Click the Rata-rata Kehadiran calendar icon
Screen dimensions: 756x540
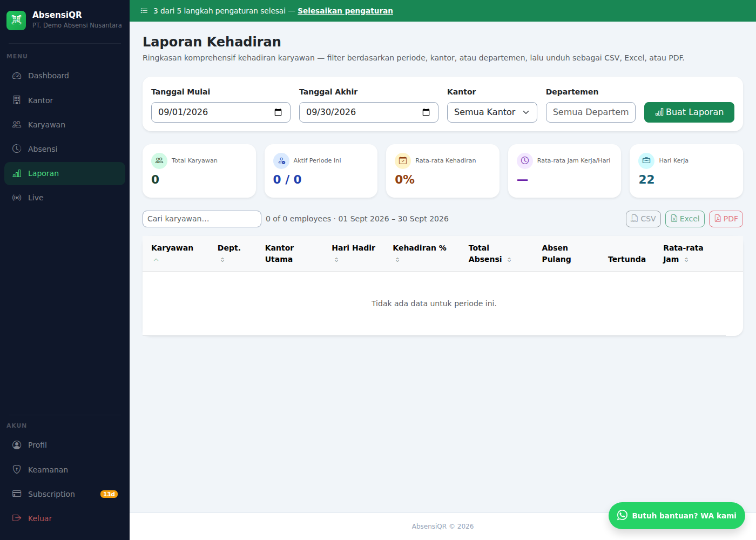[x=403, y=160]
